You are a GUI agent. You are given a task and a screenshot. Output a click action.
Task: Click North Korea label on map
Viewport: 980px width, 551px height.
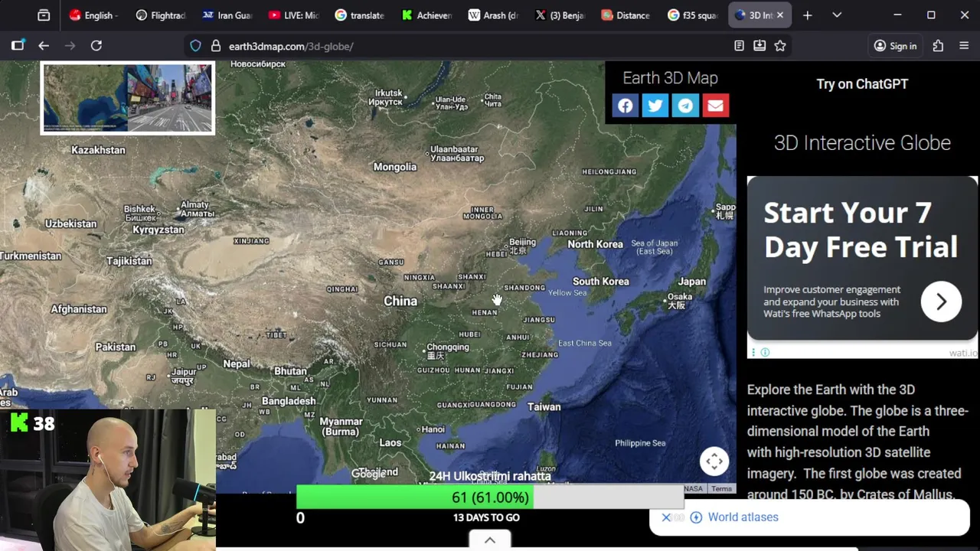click(x=595, y=244)
